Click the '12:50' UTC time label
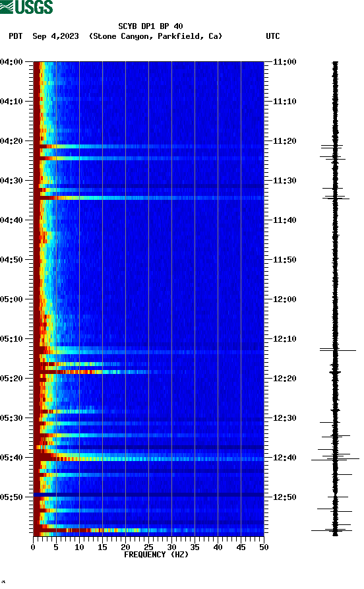364x589 pixels. coord(285,497)
